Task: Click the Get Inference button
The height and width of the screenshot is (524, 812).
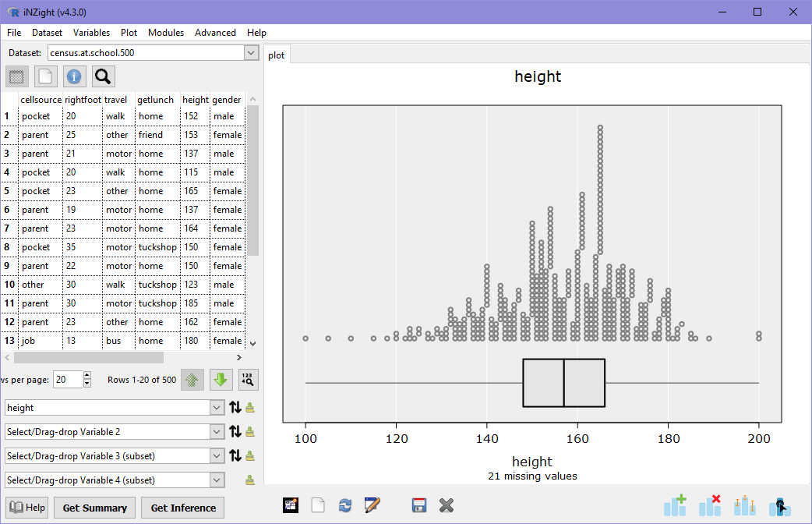Action: (x=182, y=508)
